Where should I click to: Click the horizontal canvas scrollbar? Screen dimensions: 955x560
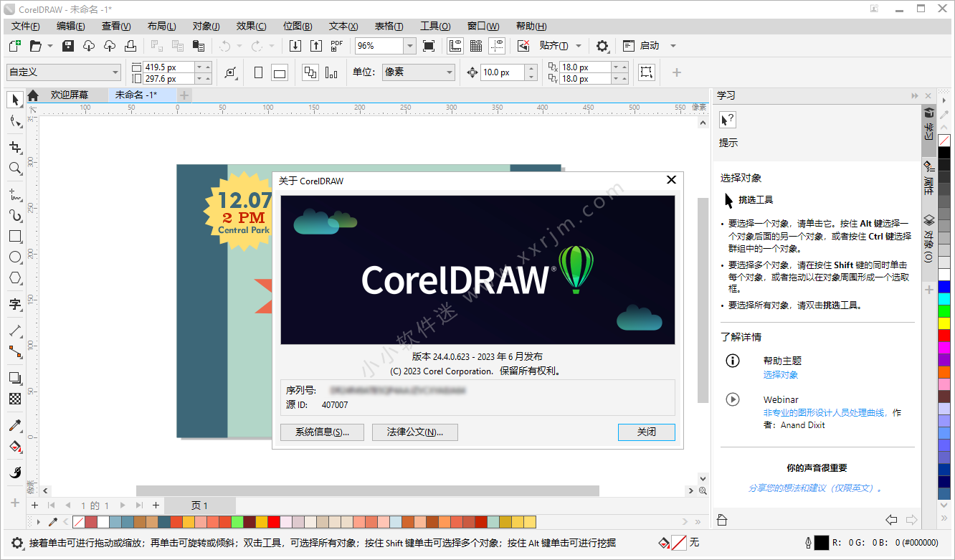tap(367, 490)
